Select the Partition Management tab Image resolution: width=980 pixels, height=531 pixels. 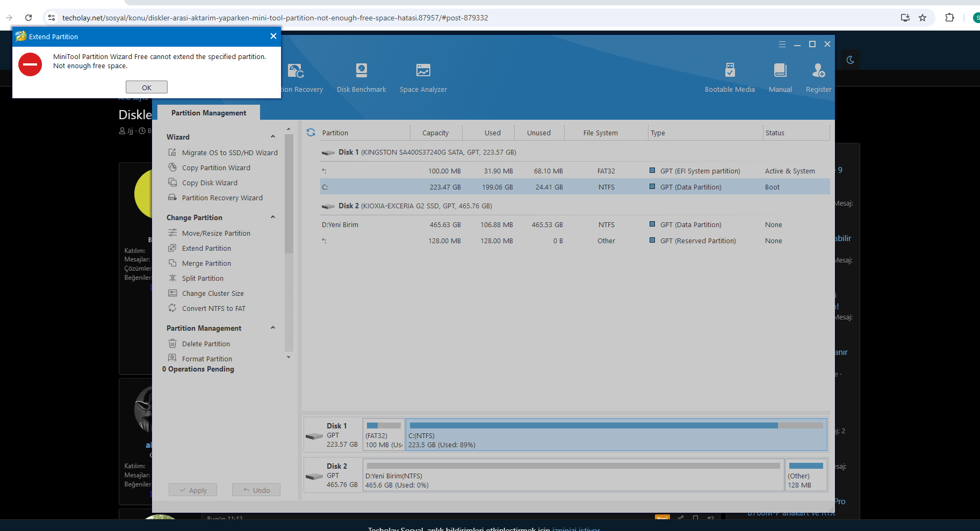point(208,113)
